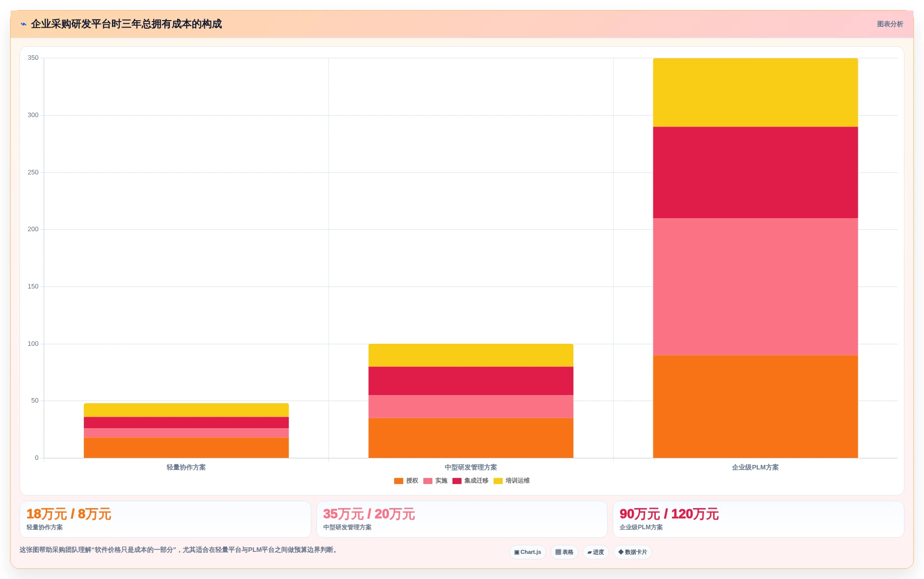Viewport: 924px width, 579px height.
Task: Click the 90万元 / 120万元 data card
Action: (x=758, y=519)
